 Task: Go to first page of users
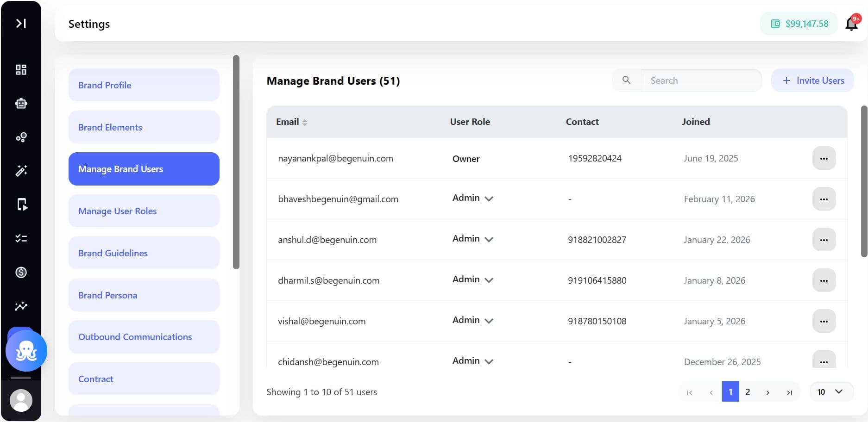689,392
